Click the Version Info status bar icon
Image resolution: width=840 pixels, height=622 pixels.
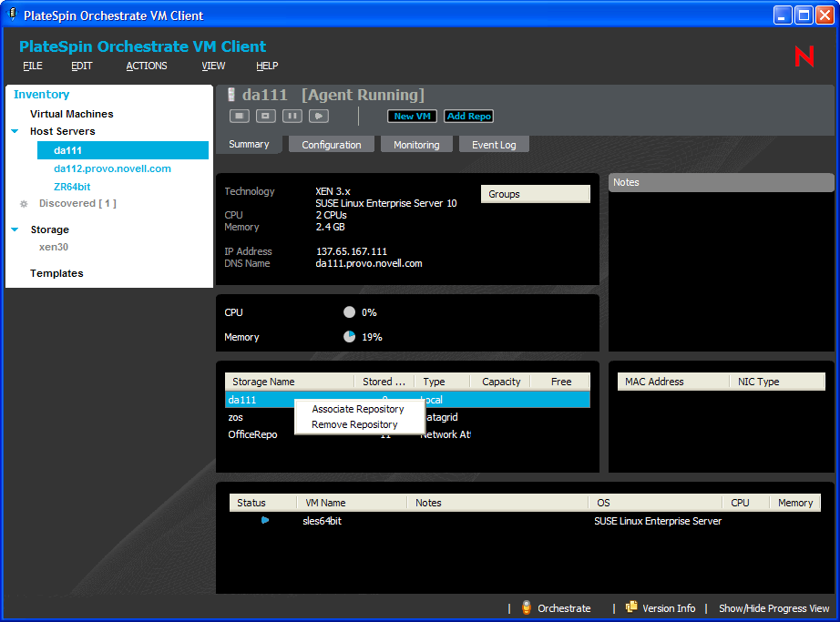tap(631, 607)
